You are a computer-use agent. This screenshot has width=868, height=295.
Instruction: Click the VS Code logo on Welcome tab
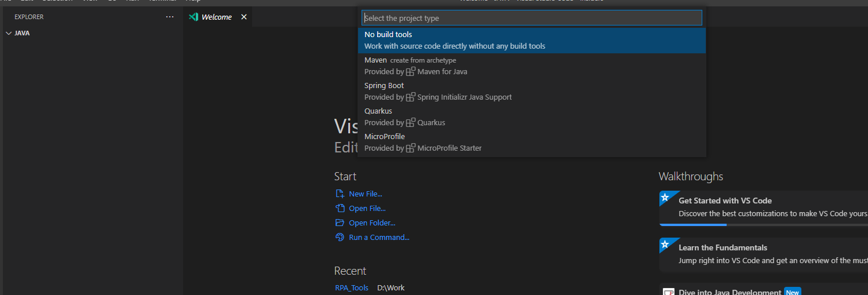[x=194, y=17]
